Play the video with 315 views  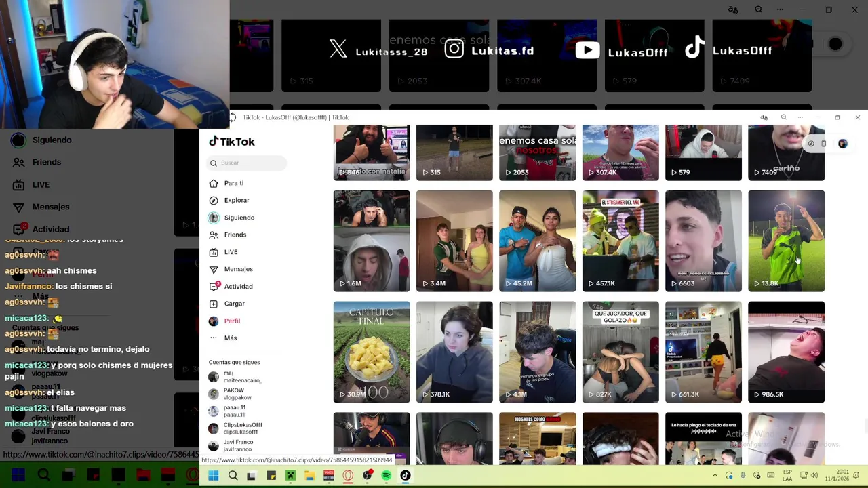point(454,152)
